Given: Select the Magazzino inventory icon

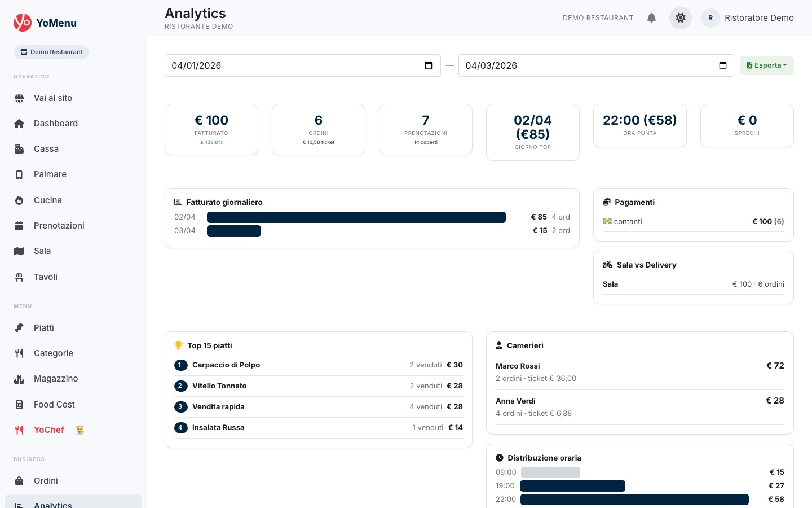Looking at the screenshot, I should point(19,379).
